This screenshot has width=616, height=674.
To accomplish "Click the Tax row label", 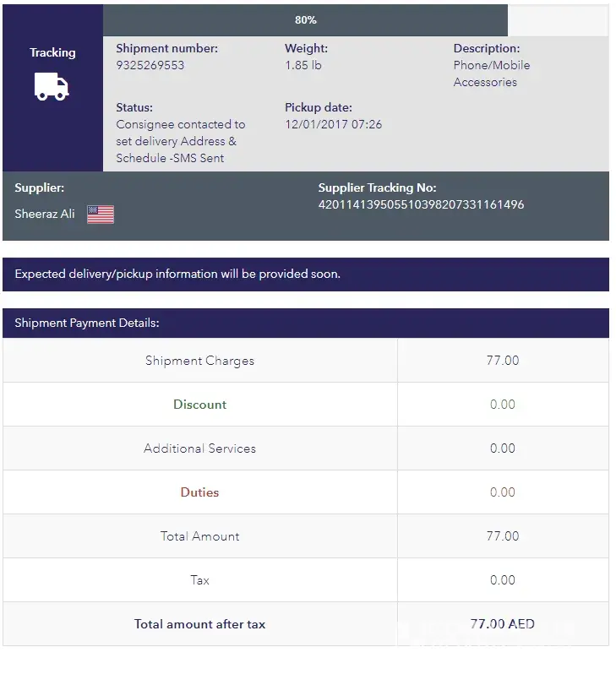I will pyautogui.click(x=199, y=580).
